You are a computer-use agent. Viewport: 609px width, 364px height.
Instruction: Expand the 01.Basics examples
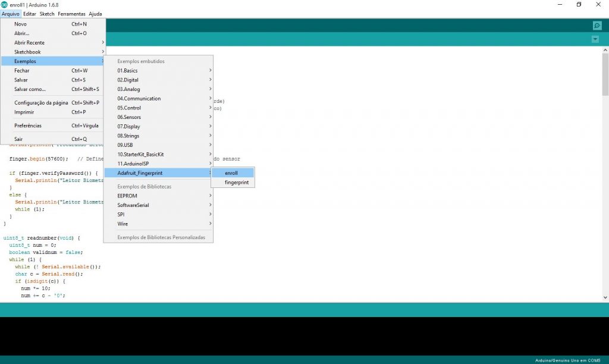pyautogui.click(x=158, y=71)
